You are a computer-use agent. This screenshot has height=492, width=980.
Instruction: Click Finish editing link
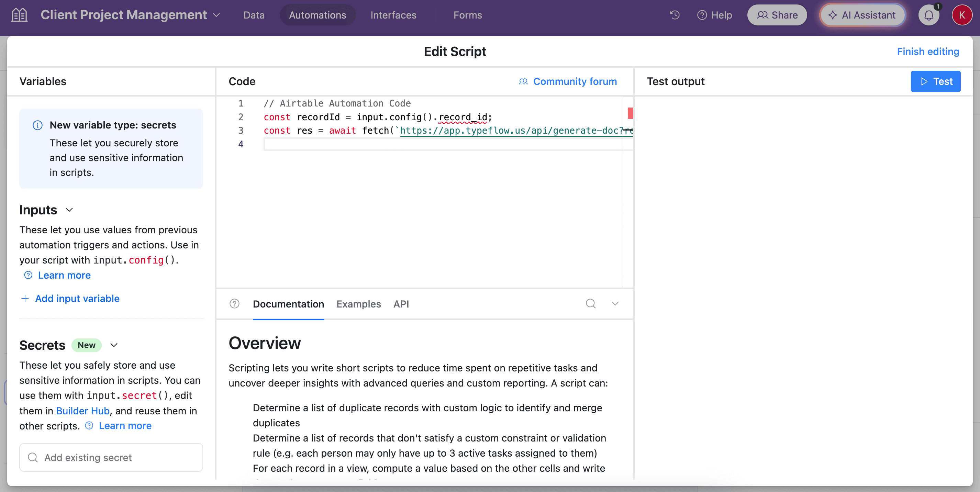(927, 52)
